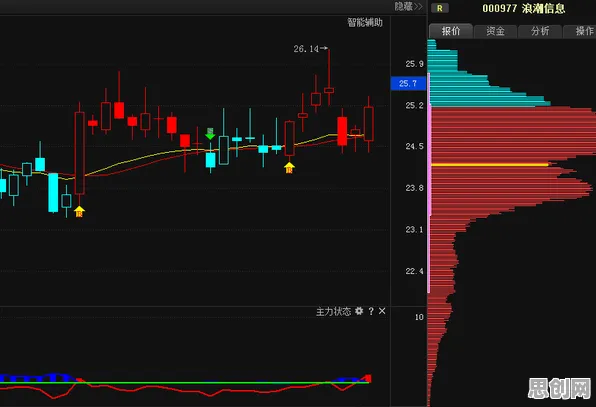Close the 主力状态 indicator panel
This screenshot has width=596, height=407.
point(382,311)
